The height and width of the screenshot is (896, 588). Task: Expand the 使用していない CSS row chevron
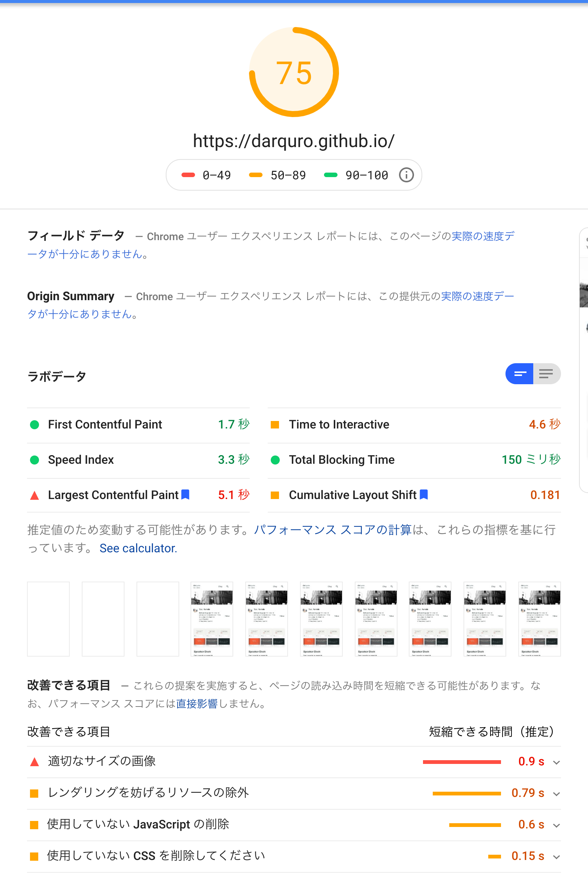556,857
